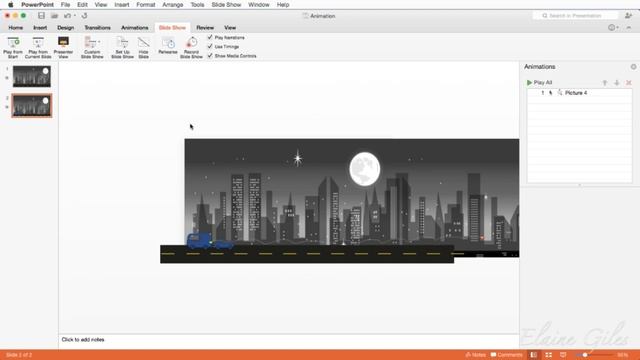
Task: Open the Animations tab
Action: point(135,28)
